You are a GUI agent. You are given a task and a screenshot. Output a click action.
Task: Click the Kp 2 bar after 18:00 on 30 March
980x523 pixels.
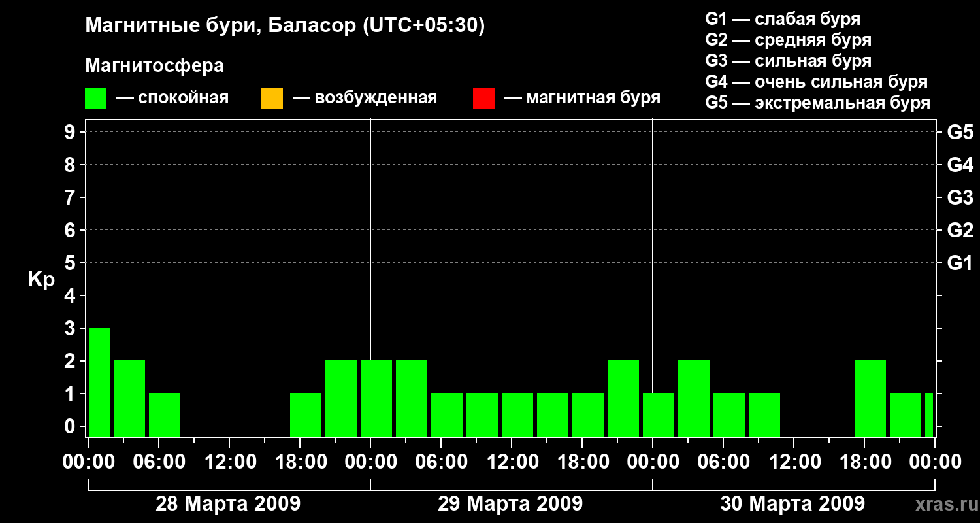(870, 398)
